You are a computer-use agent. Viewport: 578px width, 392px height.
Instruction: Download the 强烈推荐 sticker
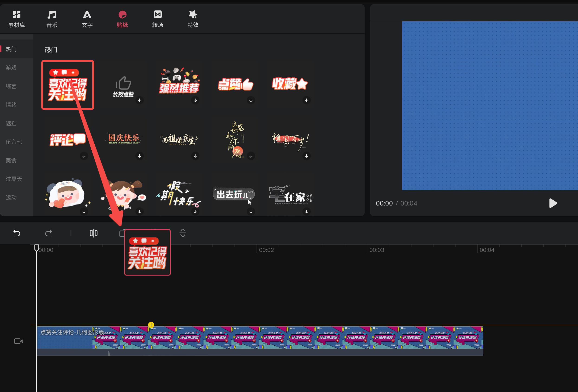[195, 100]
